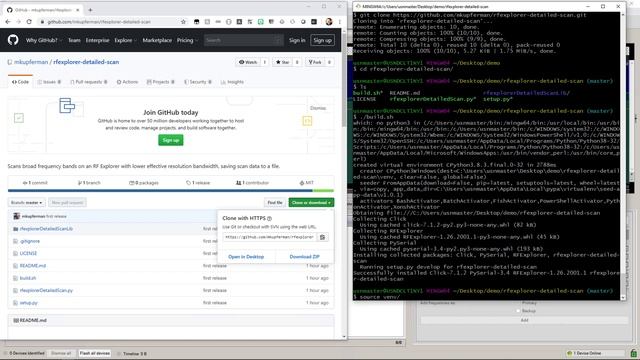Click the first extension icon after the bookmark star

tap(197, 22)
